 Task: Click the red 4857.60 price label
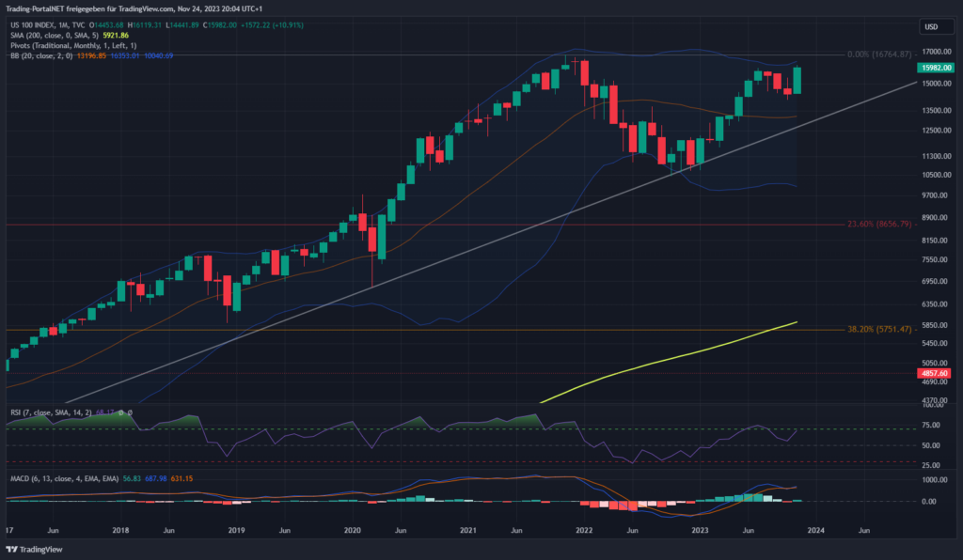931,373
